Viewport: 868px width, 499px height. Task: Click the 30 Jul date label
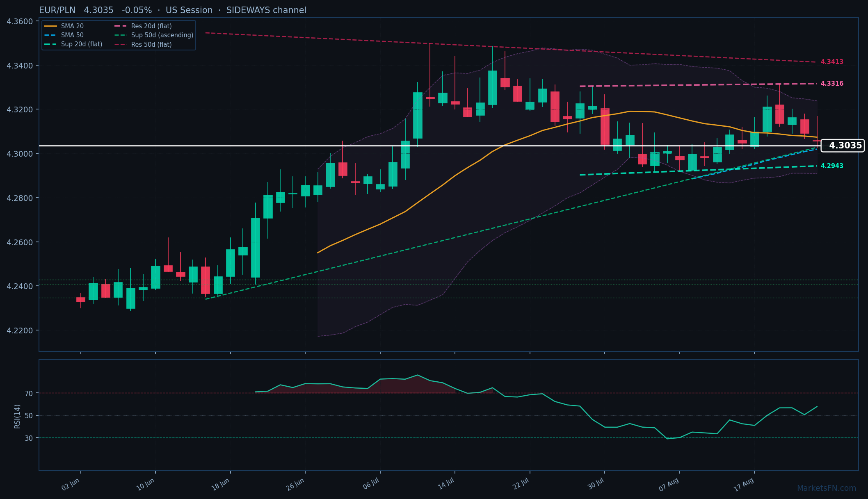click(x=596, y=484)
